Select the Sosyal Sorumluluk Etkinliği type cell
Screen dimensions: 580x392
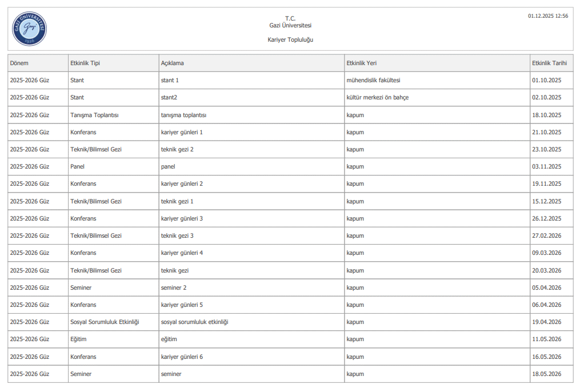105,322
